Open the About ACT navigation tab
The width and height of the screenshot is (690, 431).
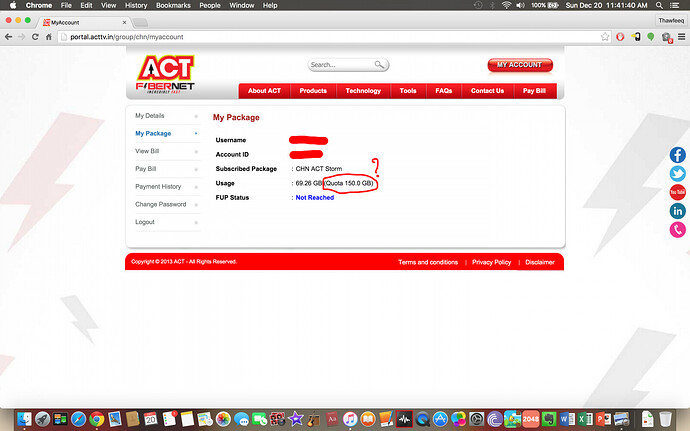point(264,91)
